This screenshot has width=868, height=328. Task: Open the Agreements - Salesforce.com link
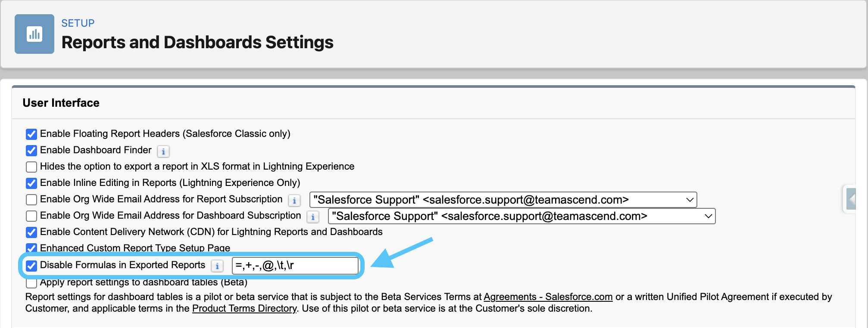click(548, 297)
